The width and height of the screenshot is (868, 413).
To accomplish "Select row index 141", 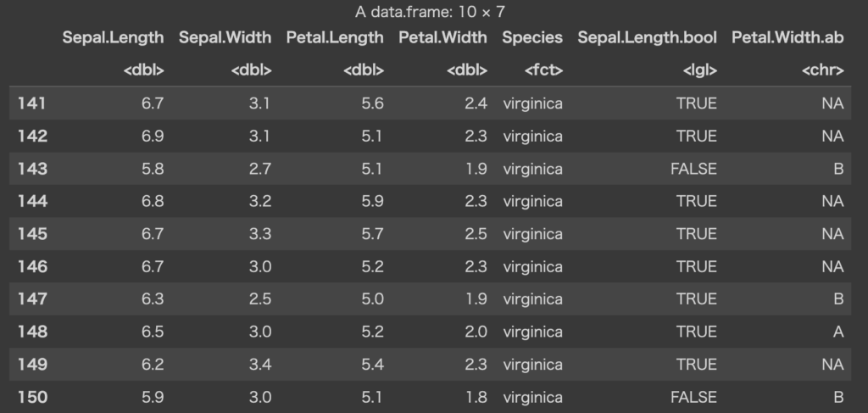I will click(x=32, y=103).
